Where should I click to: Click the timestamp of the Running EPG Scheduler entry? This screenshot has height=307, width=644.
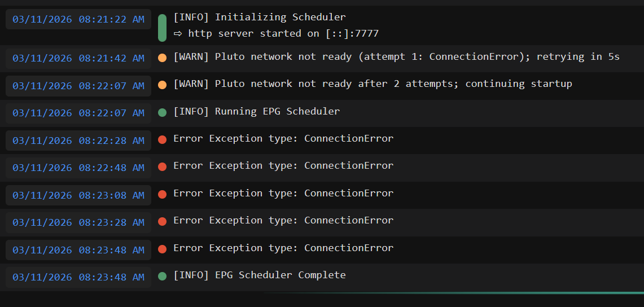click(78, 113)
